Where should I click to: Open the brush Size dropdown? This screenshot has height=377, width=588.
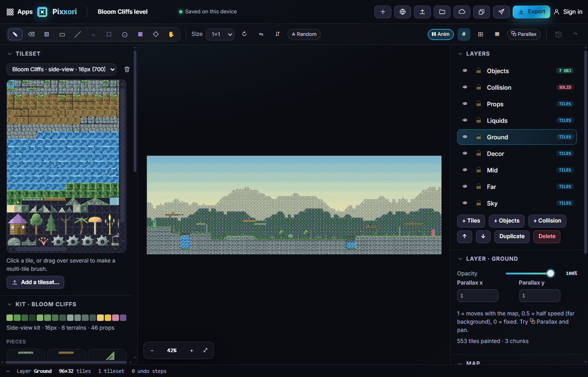[220, 34]
